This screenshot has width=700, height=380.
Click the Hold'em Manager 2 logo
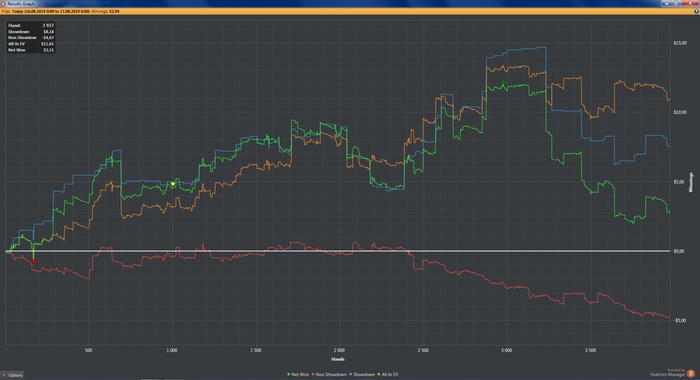click(x=691, y=374)
